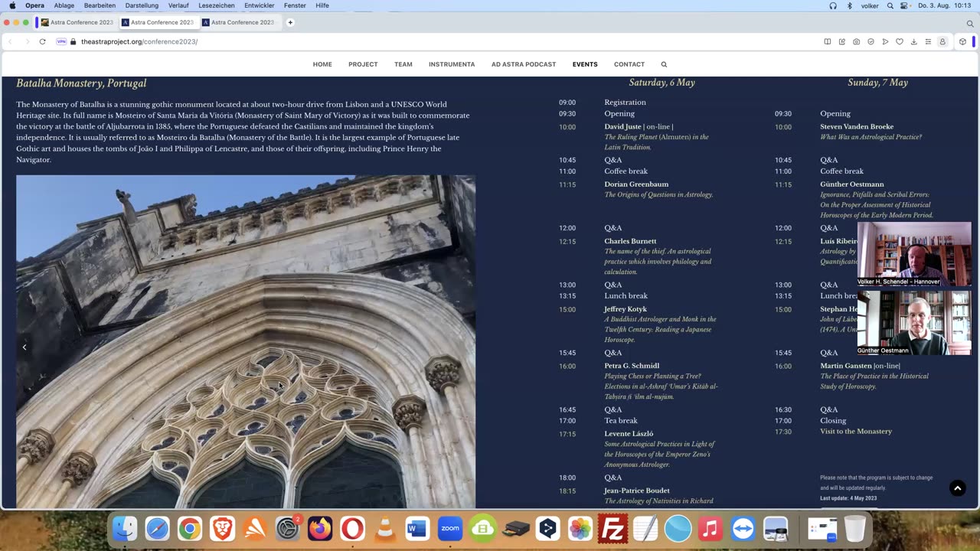Click speaker name Jeffrey Kotyk

(626, 309)
